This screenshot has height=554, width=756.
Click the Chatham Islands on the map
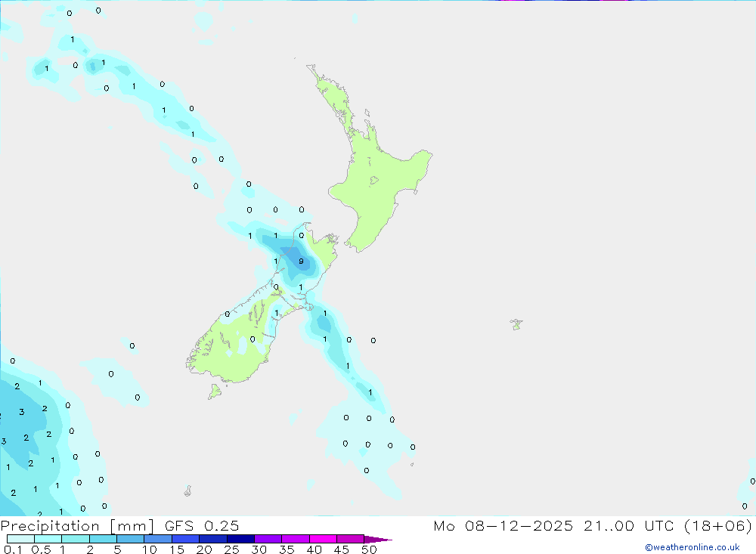(516, 324)
